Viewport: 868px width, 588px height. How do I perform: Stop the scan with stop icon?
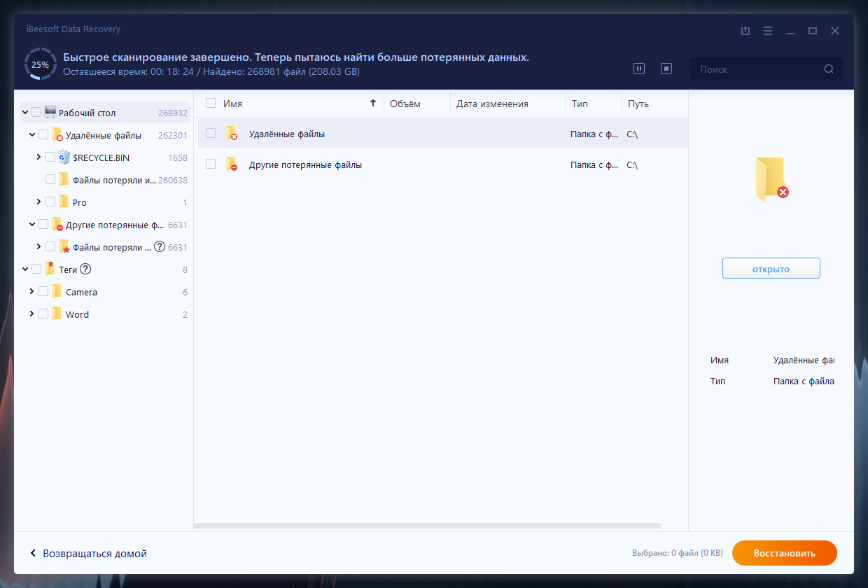pyautogui.click(x=666, y=69)
